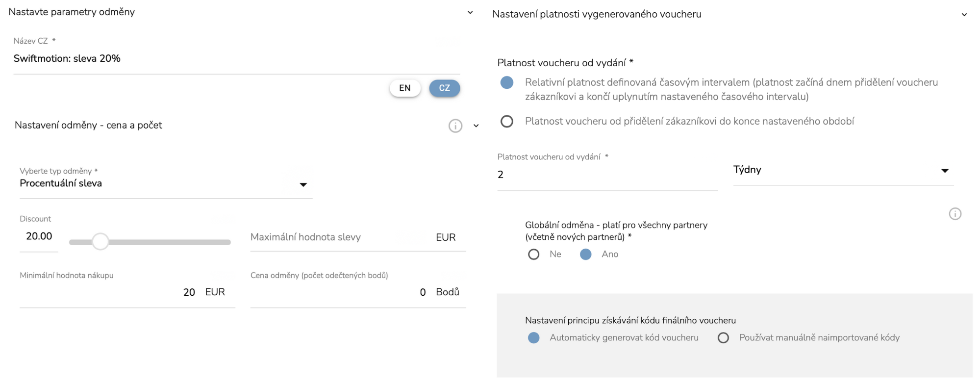Select validity until end of set period
The height and width of the screenshot is (385, 980).
[x=507, y=121]
